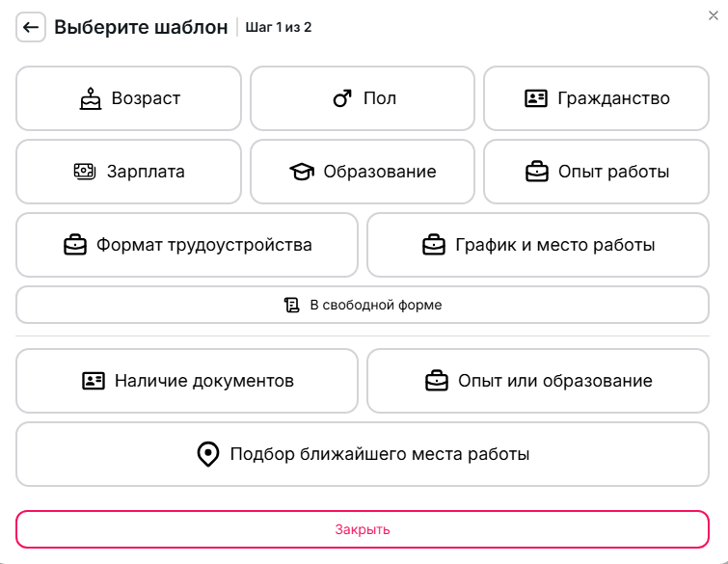This screenshot has width=728, height=564.
Task: Click the banknote icon for Зарплата
Action: click(x=85, y=172)
